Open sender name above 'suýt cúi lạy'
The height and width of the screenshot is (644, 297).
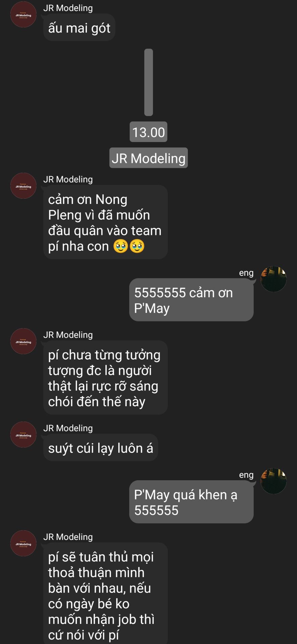point(68,428)
